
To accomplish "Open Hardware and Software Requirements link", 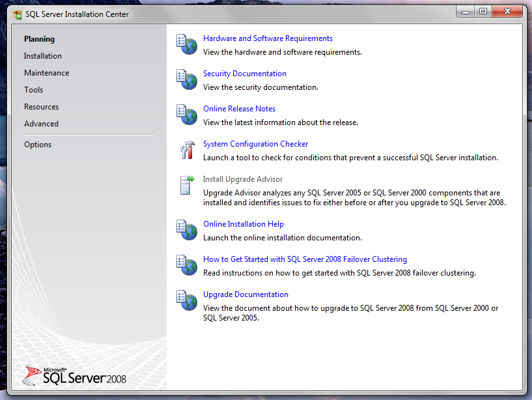I will pos(268,38).
